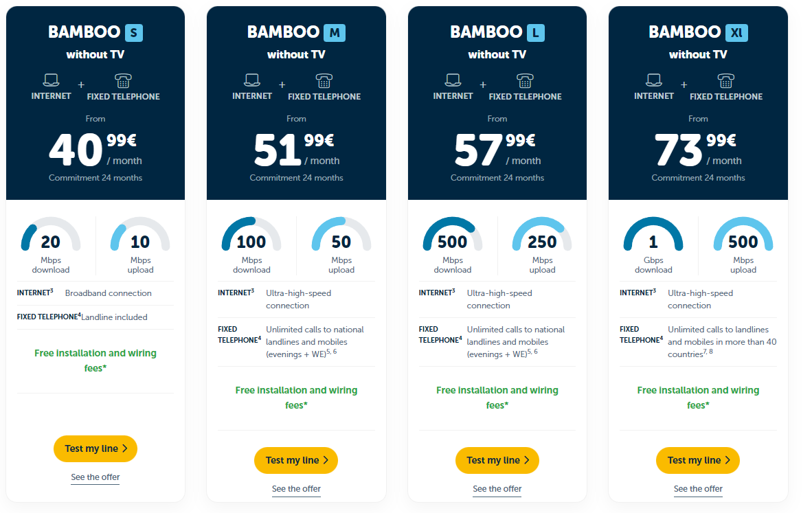
Task: Open See the offer link for Bamboo L
Action: click(x=497, y=489)
